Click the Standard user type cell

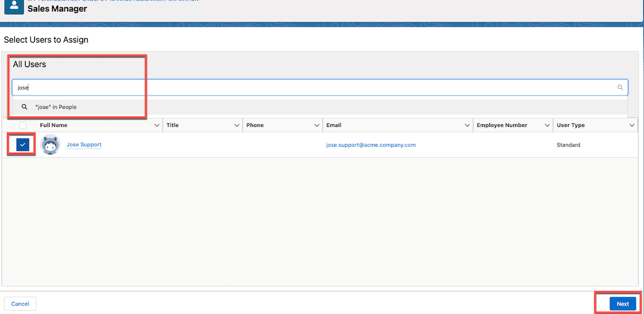click(568, 145)
